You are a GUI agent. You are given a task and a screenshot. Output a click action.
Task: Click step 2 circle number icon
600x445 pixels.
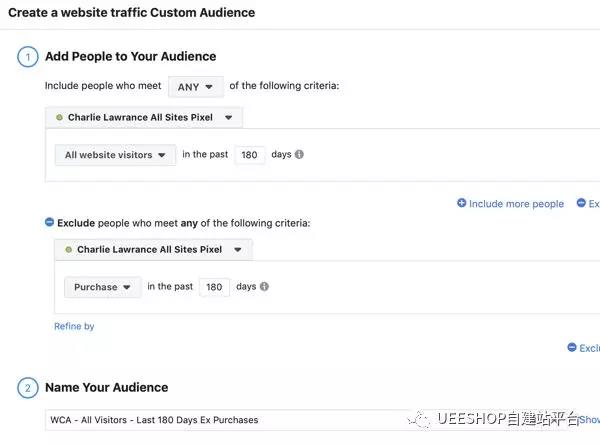click(28, 388)
